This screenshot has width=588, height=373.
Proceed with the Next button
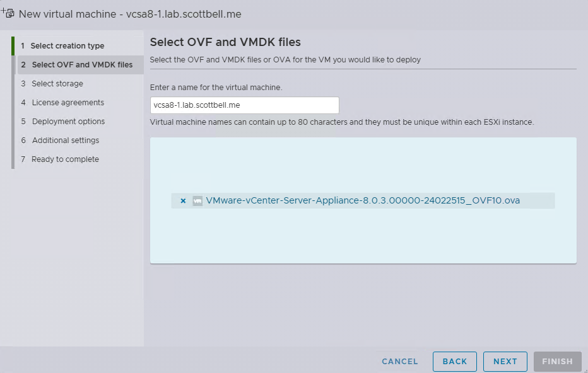pyautogui.click(x=505, y=362)
